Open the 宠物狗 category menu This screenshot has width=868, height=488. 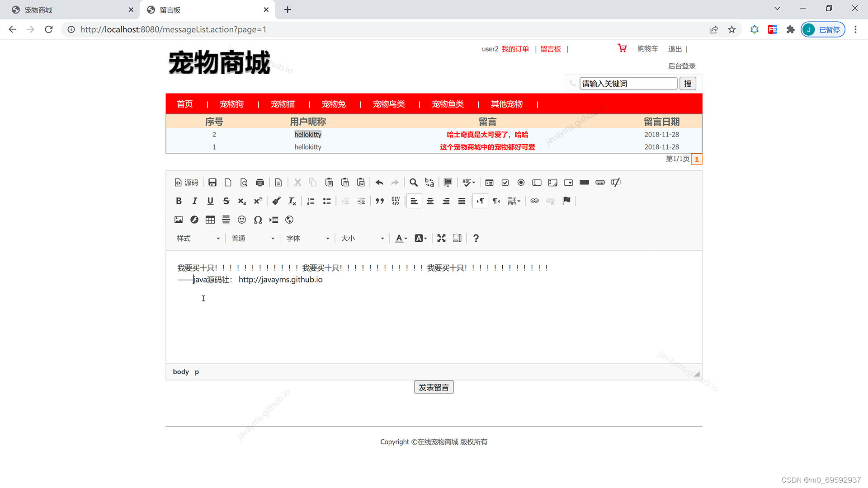pos(232,104)
